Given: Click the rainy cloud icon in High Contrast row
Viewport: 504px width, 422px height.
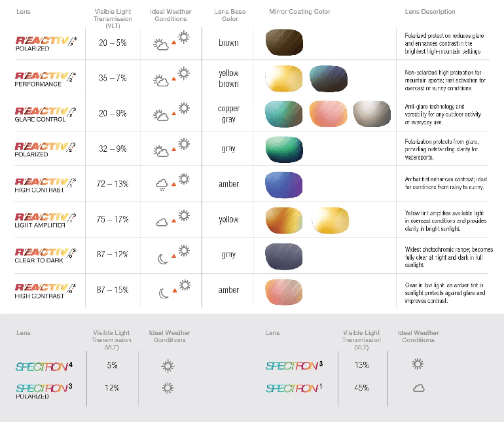Looking at the screenshot, I should coord(162,185).
